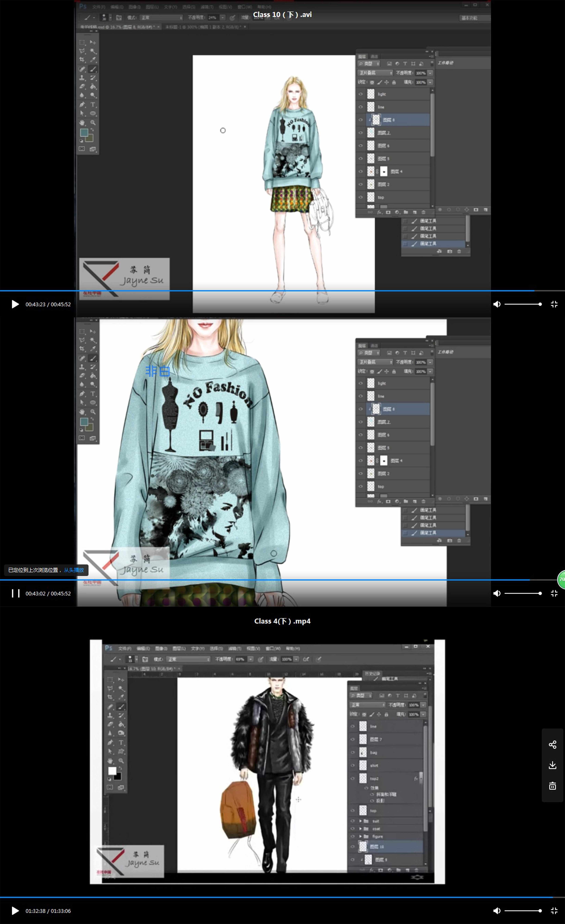The height and width of the screenshot is (924, 565).
Task: Seek along the progress bar of 00:43:02 player
Action: [282, 580]
